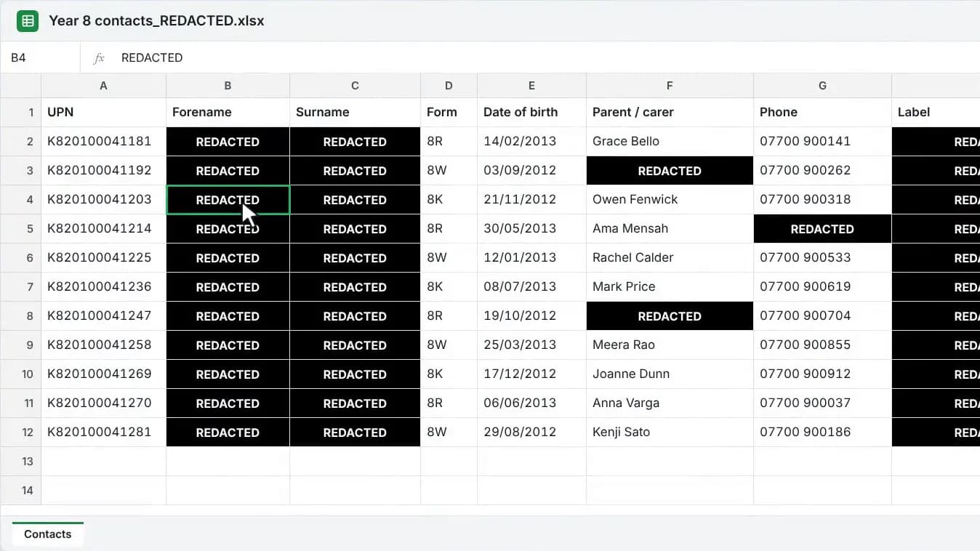Select date of birth cell 14/02/2013
The height and width of the screenshot is (551, 980).
click(531, 142)
